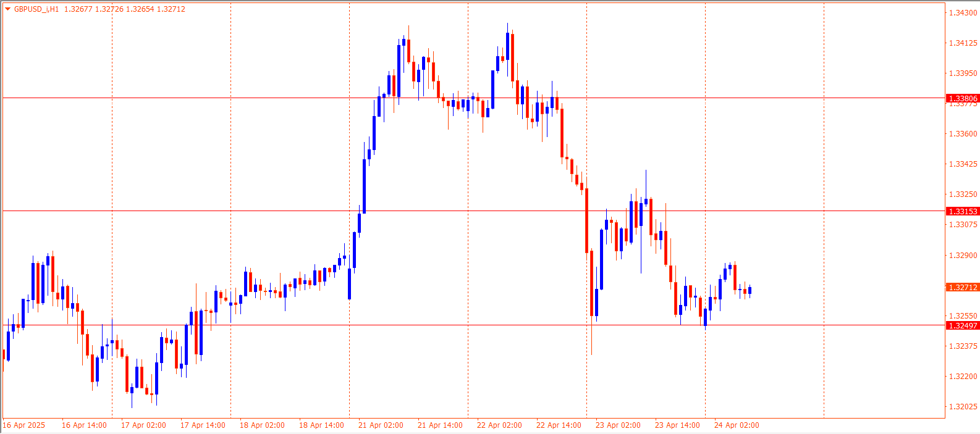Click the red 1.32497 price tag on the axis
The width and height of the screenshot is (980, 434).
point(963,326)
